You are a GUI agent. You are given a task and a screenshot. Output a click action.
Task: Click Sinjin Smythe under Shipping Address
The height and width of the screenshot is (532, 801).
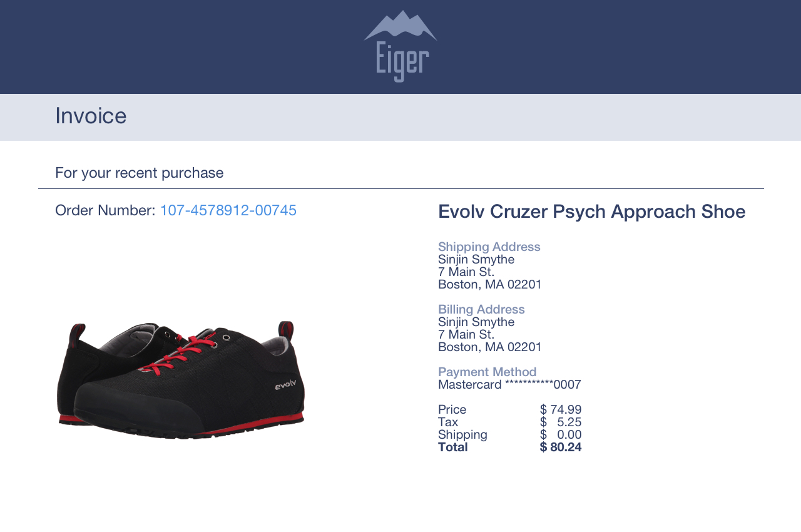tap(476, 259)
